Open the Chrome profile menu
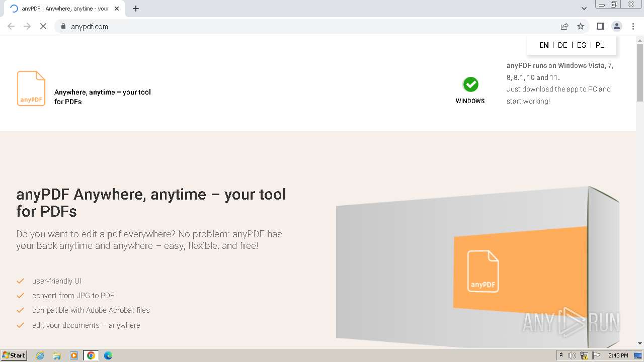Screen dimensions: 644x362 (x=616, y=26)
